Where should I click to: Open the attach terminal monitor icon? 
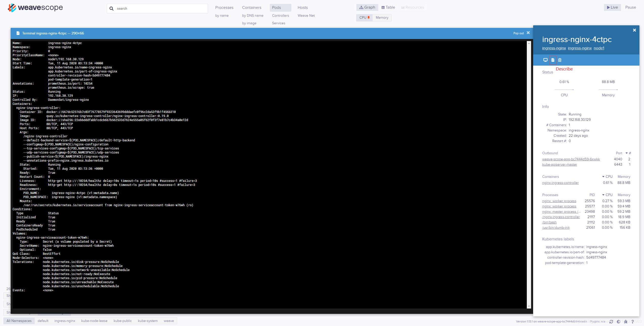[545, 60]
